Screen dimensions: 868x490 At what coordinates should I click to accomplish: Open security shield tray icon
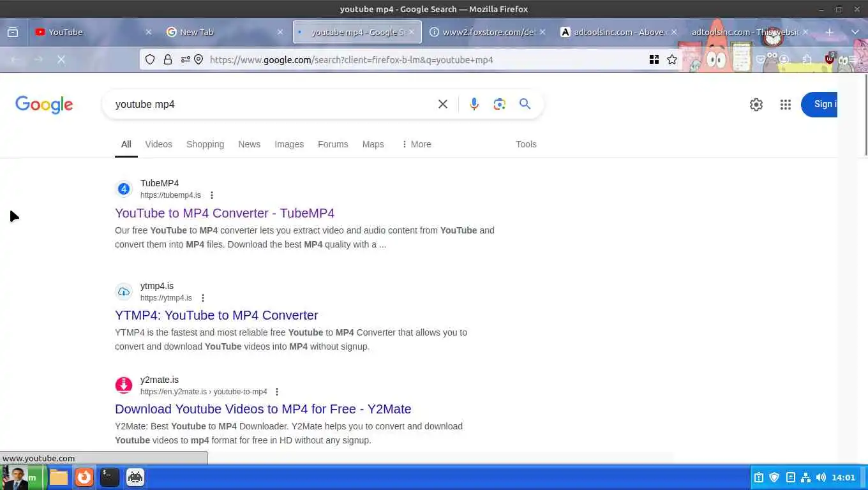[774, 477]
